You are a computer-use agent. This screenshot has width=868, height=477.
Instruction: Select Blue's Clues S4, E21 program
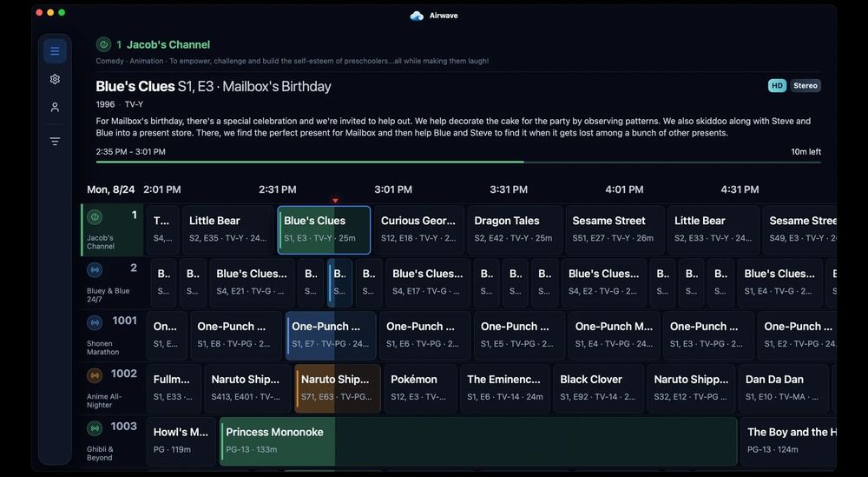pos(252,282)
